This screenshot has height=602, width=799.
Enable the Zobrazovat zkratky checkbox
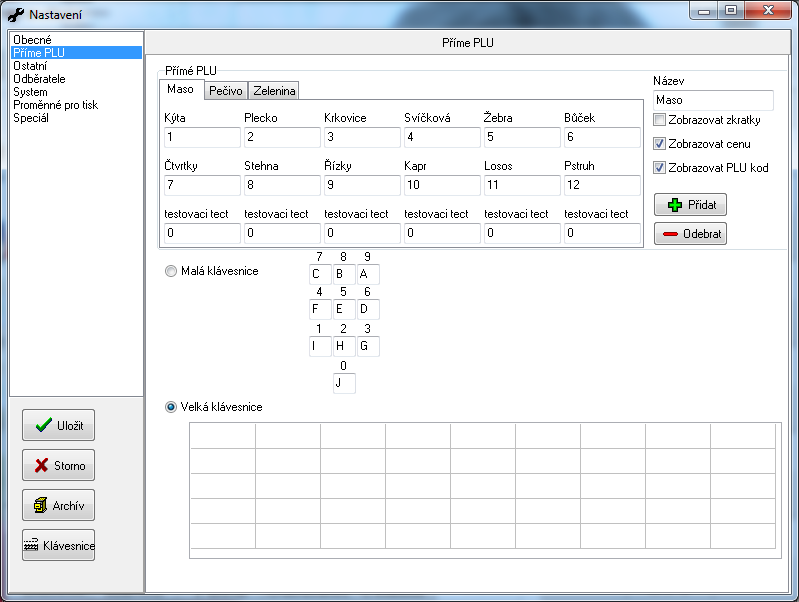pos(659,120)
